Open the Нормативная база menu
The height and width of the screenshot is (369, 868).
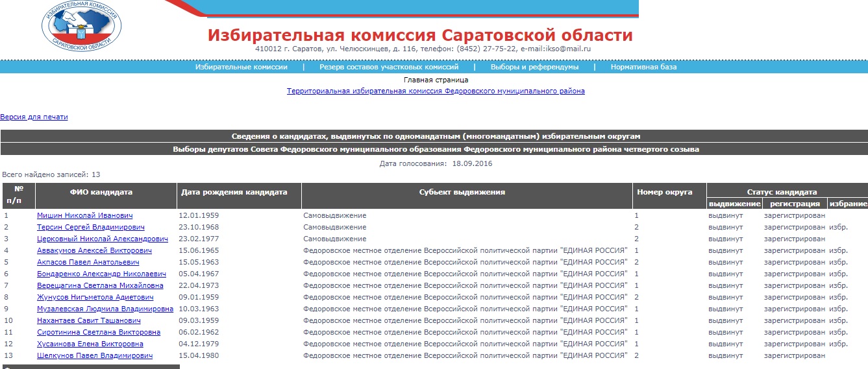pos(643,67)
